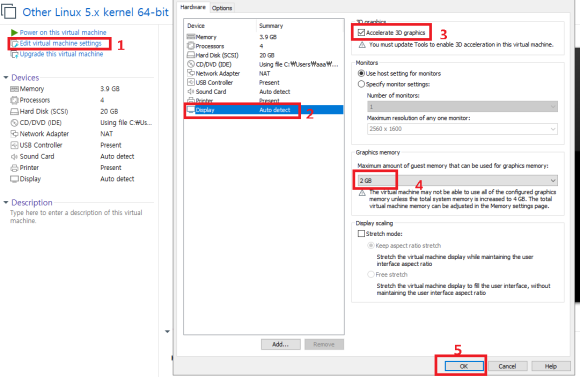Enable Stretch mode checkbox

point(361,233)
